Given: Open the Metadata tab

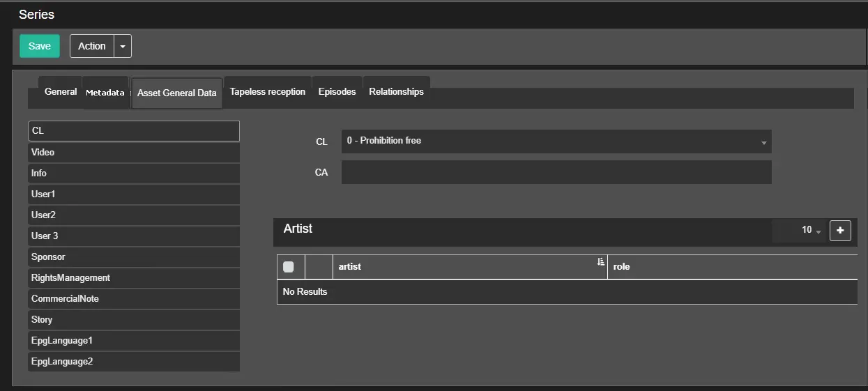Looking at the screenshot, I should [105, 93].
